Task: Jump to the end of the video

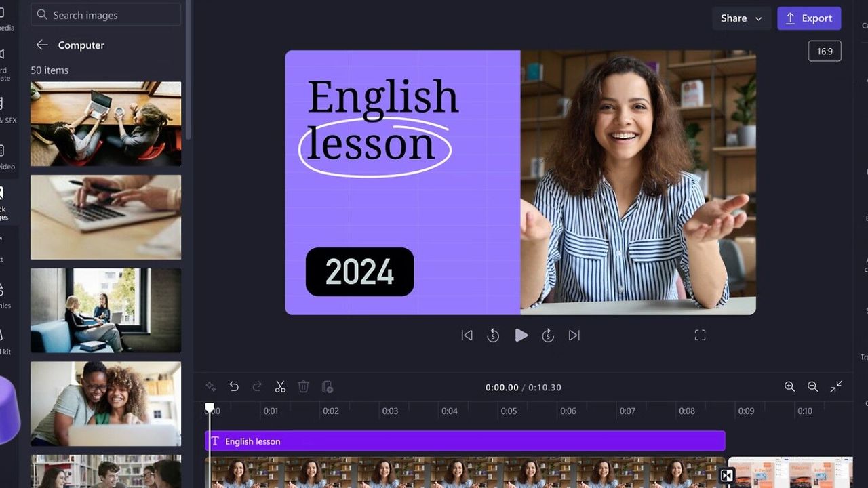Action: (574, 335)
